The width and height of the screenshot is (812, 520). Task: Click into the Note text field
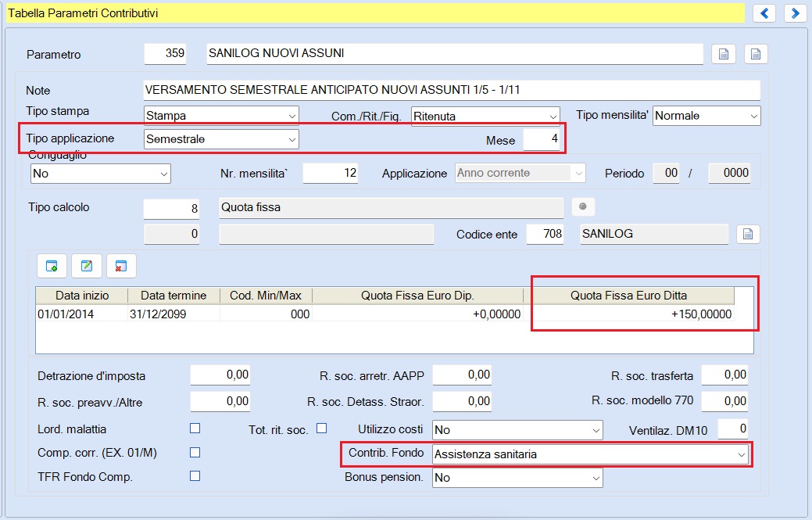[452, 90]
